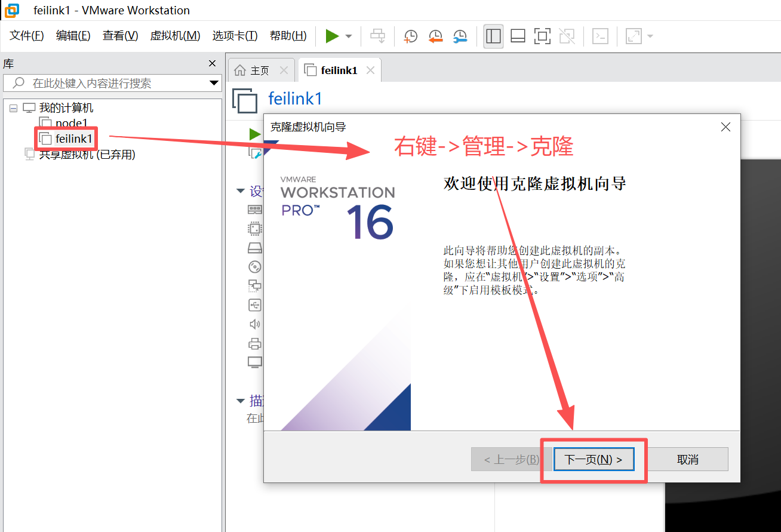Click the VMware Workstation title bar app icon
This screenshot has height=532, width=781.
tap(11, 10)
